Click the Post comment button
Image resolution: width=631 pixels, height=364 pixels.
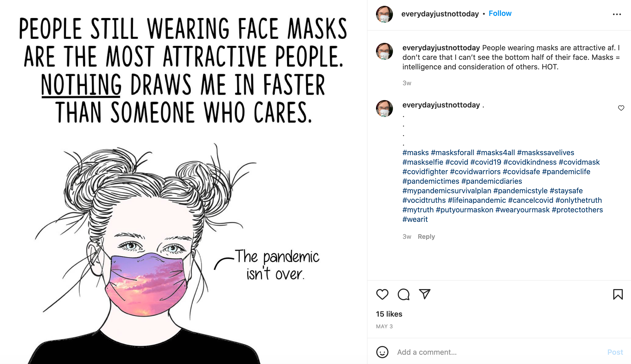tap(615, 352)
